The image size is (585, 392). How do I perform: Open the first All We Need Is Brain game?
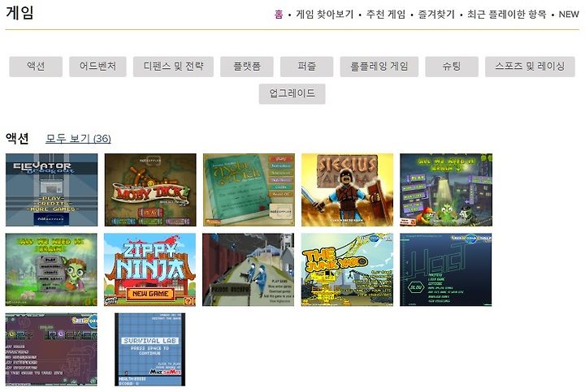(x=51, y=269)
